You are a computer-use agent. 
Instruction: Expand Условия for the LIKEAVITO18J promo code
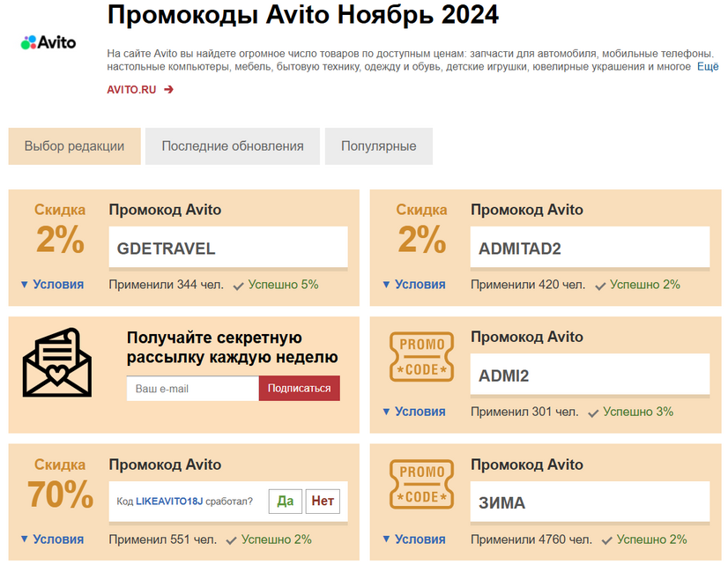53,539
